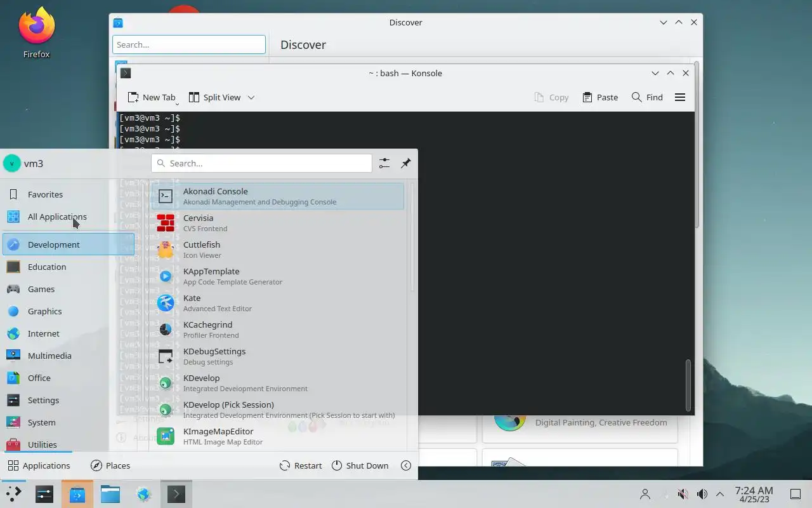
Task: Select Favorites category in launcher
Action: (x=68, y=194)
